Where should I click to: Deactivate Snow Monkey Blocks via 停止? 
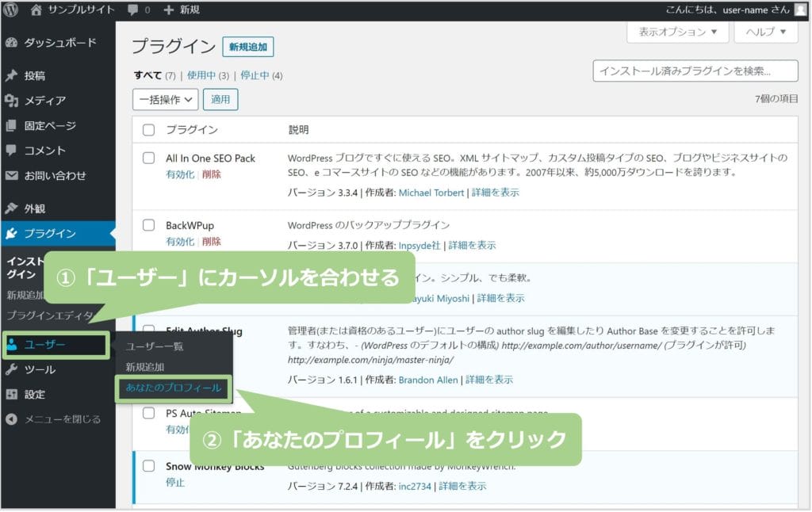175,483
